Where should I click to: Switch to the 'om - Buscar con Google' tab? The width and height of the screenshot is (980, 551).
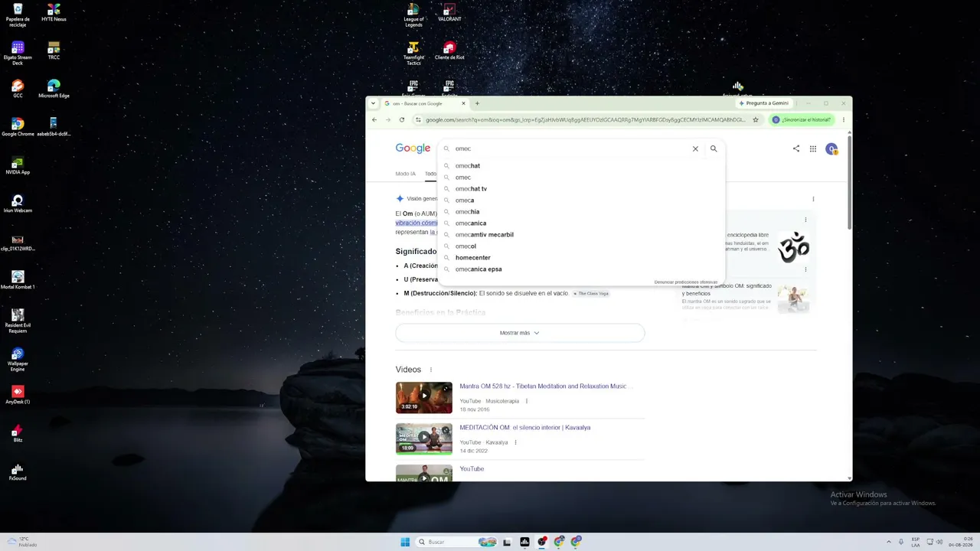(425, 103)
